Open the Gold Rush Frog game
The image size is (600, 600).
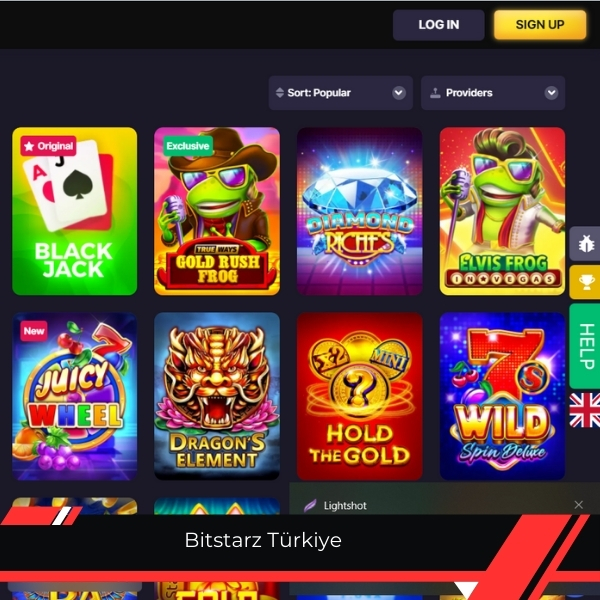[217, 211]
